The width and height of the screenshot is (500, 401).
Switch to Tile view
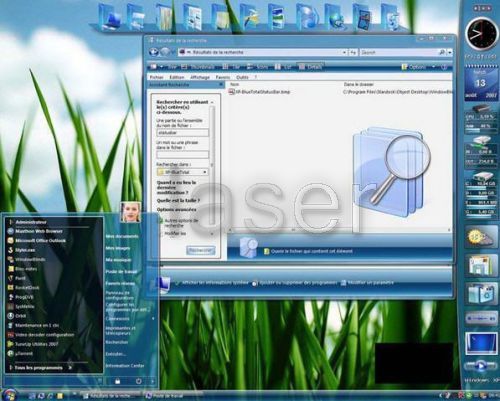(x=231, y=67)
